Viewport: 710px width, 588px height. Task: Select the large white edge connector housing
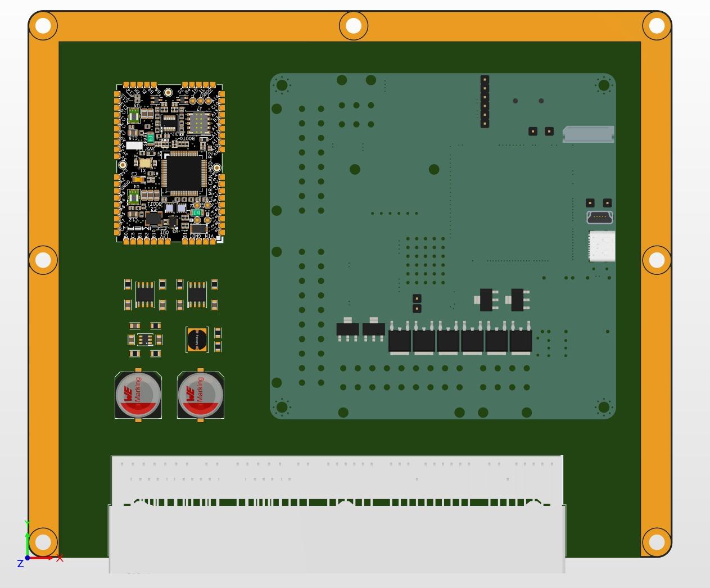[337, 514]
